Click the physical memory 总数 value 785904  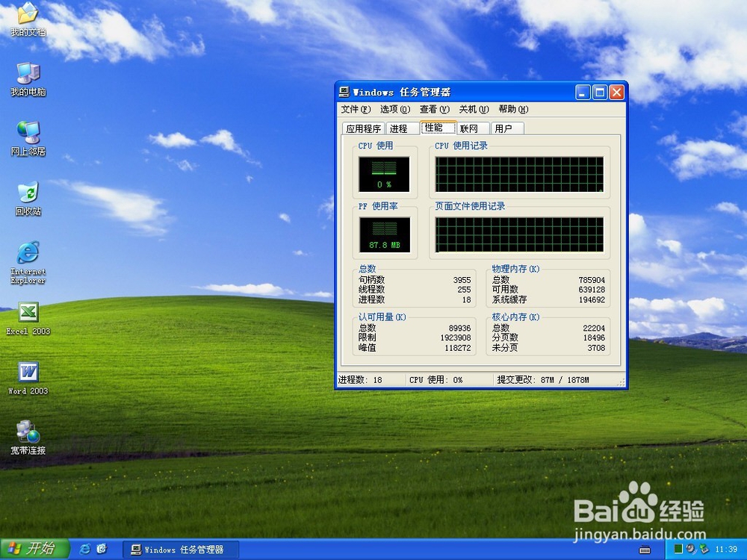592,280
